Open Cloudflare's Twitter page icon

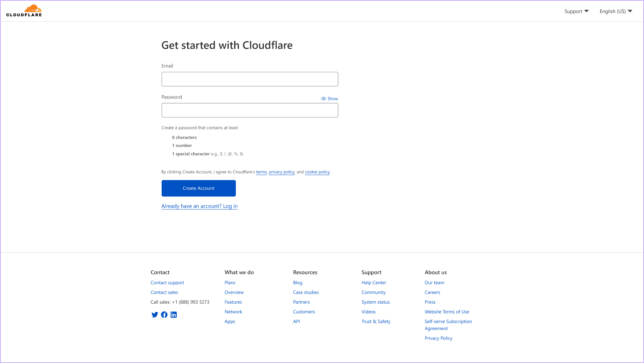[155, 315]
